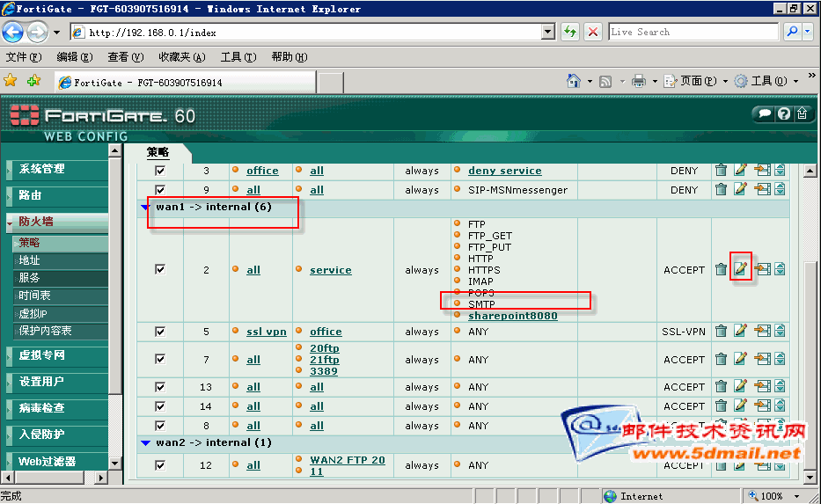The height and width of the screenshot is (504, 821).
Task: Edit policy 3 with the pencil icon
Action: 740,170
